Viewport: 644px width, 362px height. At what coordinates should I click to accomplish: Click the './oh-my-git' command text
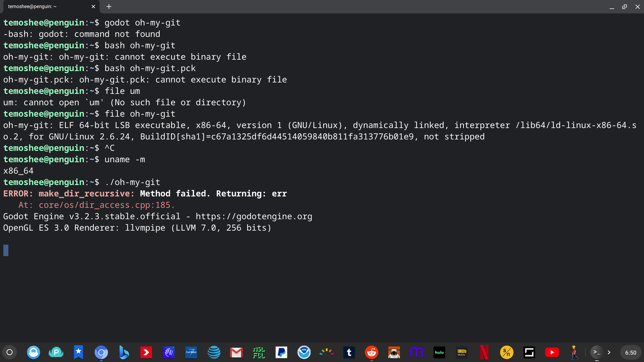132,182
